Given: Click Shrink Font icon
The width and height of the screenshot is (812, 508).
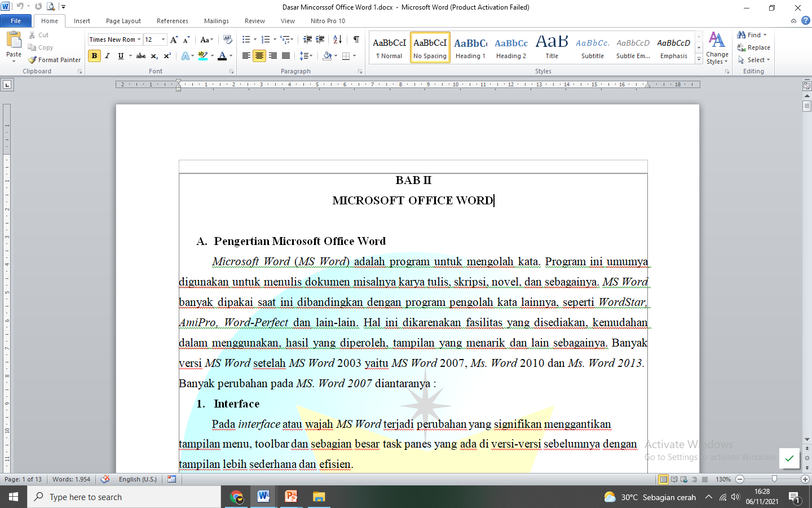Looking at the screenshot, I should point(187,40).
